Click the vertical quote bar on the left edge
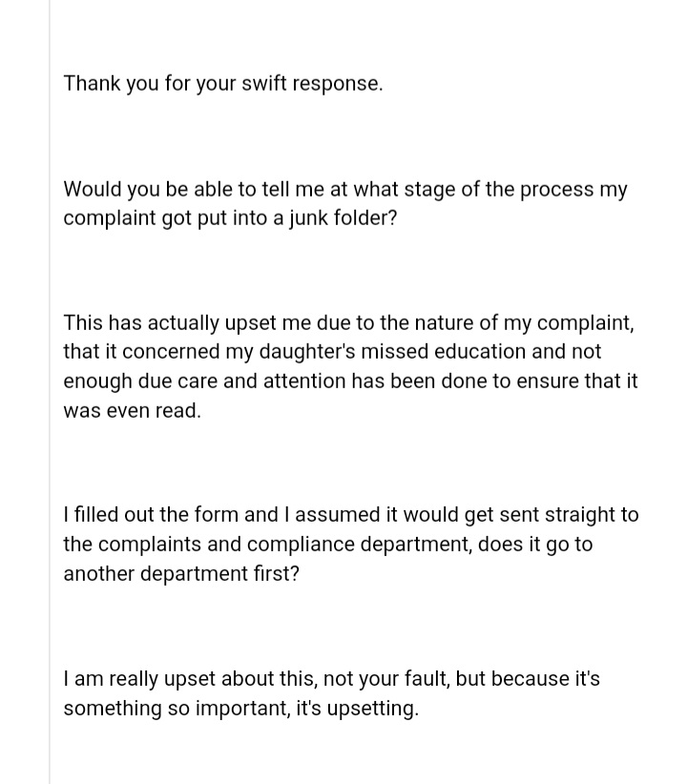 (x=51, y=392)
